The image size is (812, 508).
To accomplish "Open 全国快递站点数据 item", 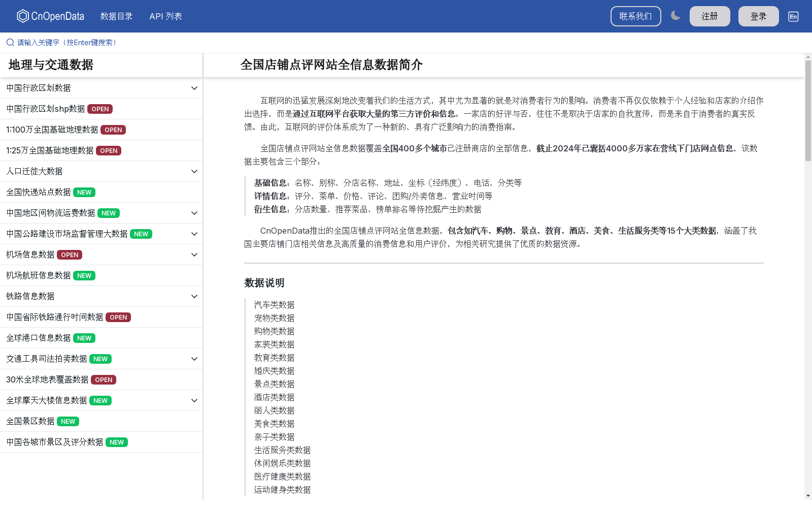I will (101, 192).
